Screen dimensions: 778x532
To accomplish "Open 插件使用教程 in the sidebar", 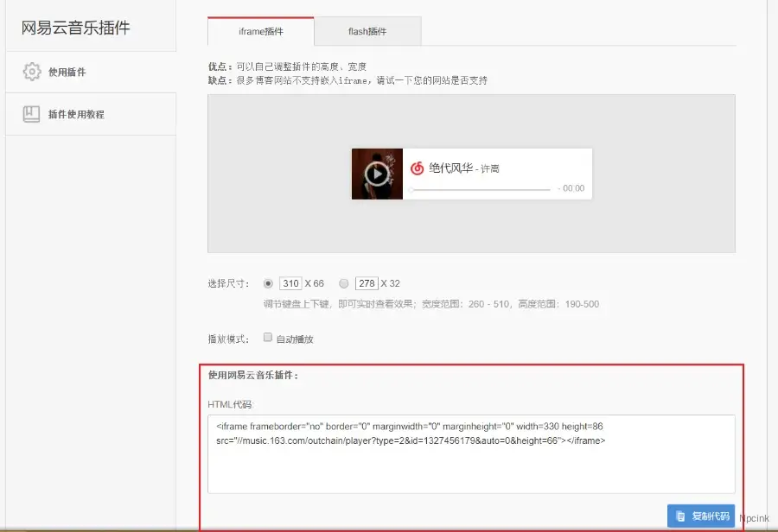I will (x=91, y=114).
